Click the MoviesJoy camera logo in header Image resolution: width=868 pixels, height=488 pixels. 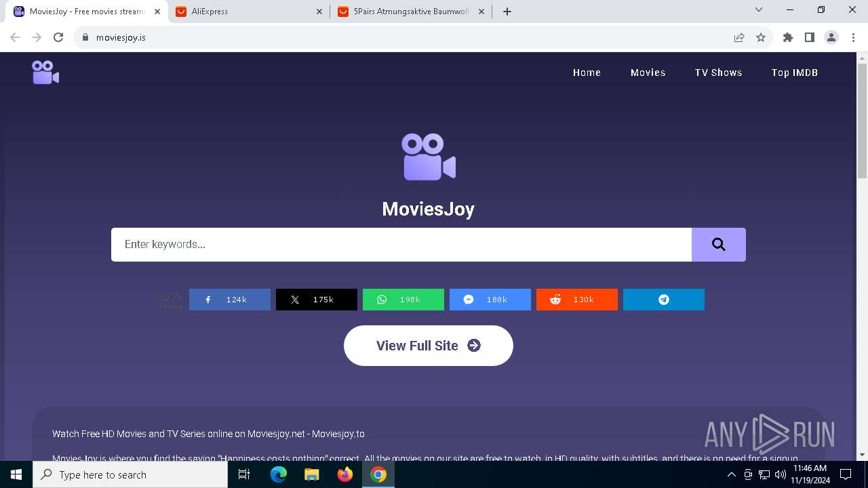(x=45, y=73)
